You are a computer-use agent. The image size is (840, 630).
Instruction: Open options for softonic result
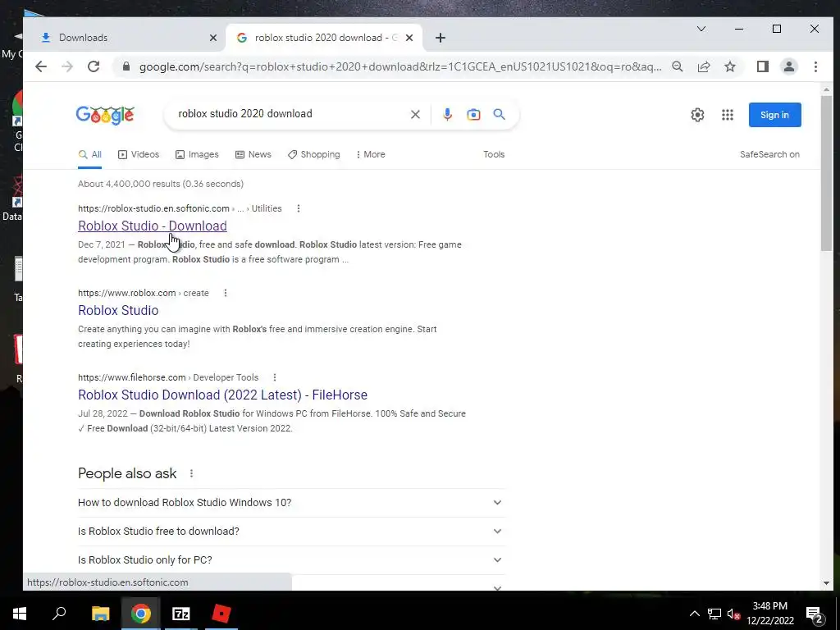click(299, 208)
